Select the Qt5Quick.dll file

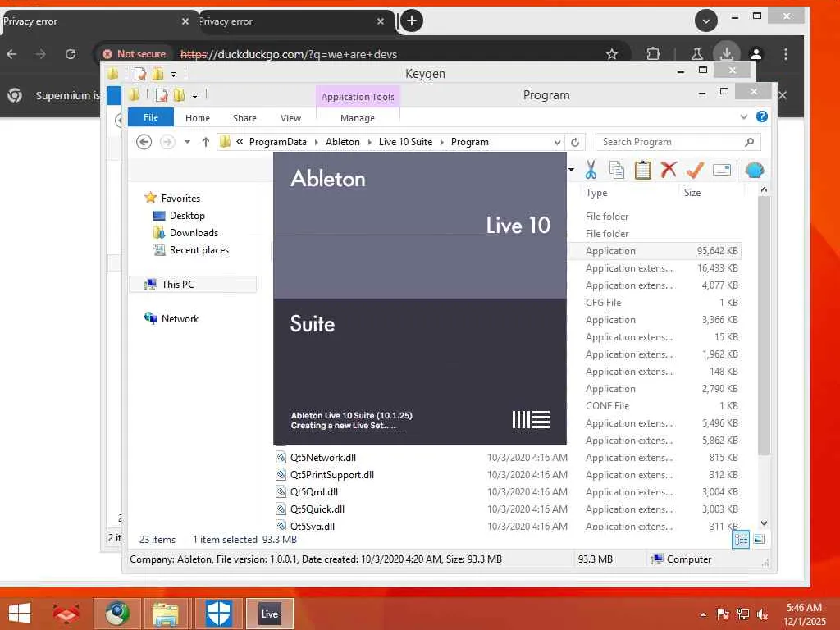tap(317, 509)
